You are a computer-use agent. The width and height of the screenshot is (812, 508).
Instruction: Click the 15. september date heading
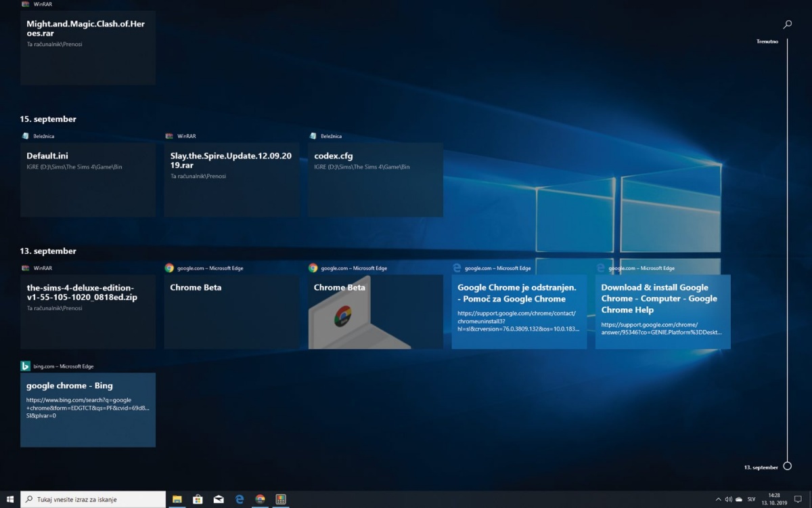(48, 119)
